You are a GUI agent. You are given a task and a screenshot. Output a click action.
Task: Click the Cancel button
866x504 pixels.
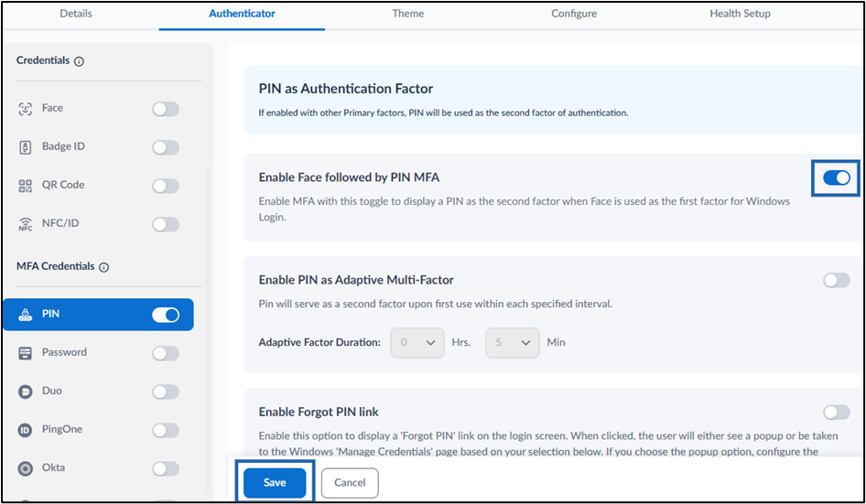[x=351, y=483]
